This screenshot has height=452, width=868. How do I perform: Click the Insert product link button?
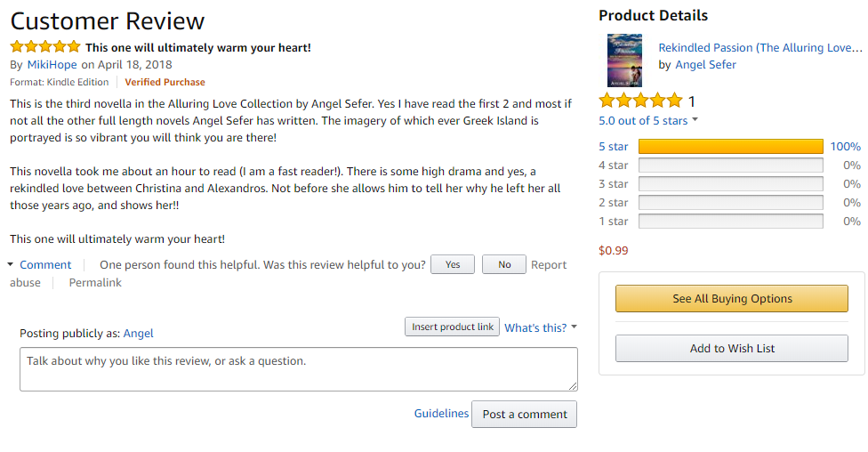tap(452, 327)
